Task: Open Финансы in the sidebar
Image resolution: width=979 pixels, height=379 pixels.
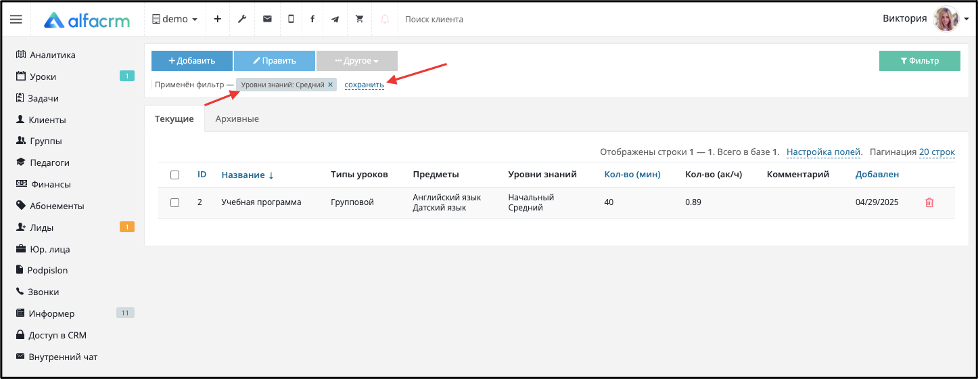Action: coord(50,184)
